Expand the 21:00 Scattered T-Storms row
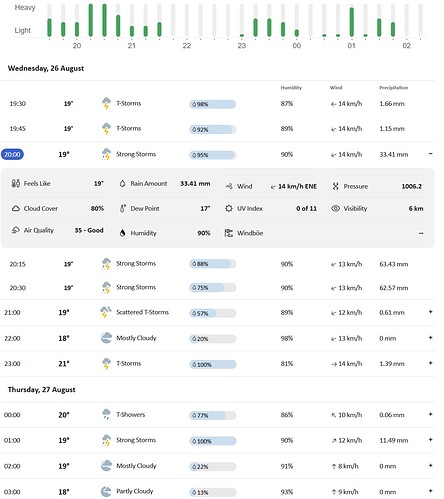 (430, 312)
